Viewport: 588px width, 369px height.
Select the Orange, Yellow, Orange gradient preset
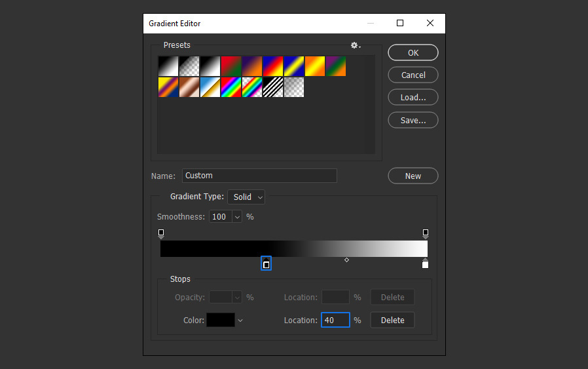315,66
